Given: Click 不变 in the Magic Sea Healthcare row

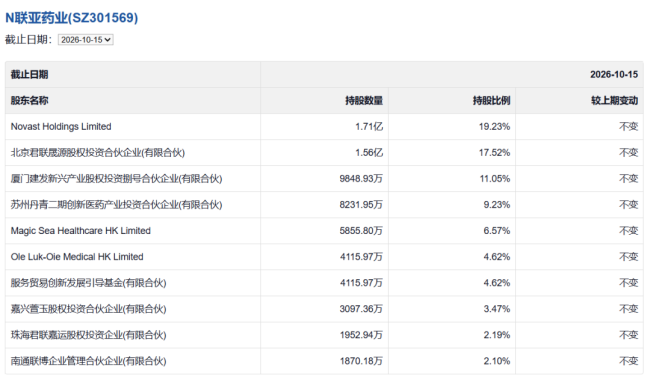Looking at the screenshot, I should coord(628,231).
